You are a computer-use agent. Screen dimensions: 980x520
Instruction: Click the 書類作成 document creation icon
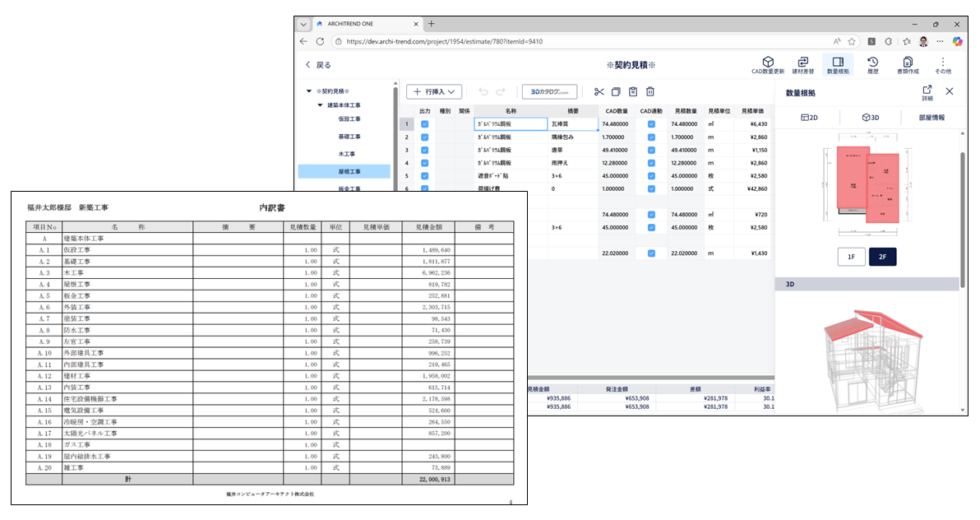click(907, 63)
